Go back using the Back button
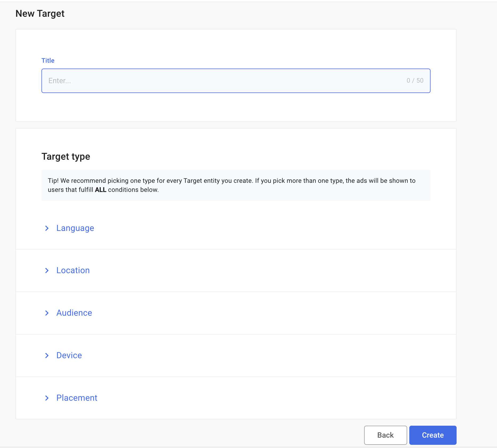 point(385,435)
